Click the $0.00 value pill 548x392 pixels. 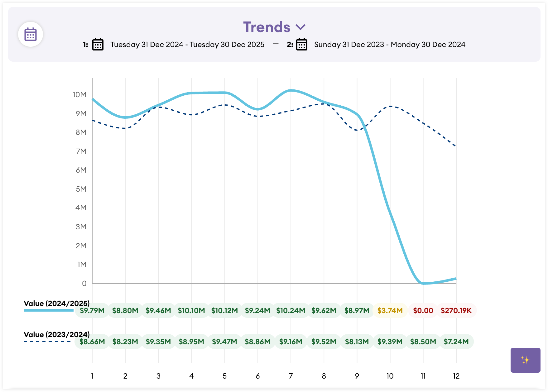(423, 310)
